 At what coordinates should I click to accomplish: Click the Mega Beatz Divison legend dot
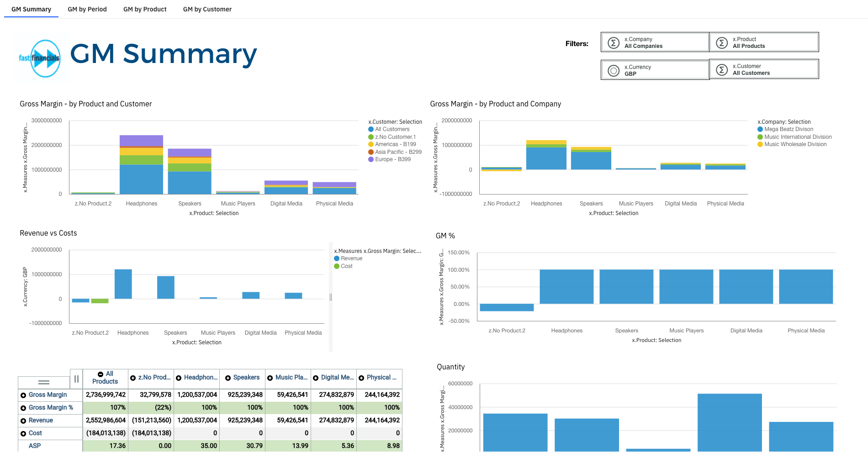(760, 129)
